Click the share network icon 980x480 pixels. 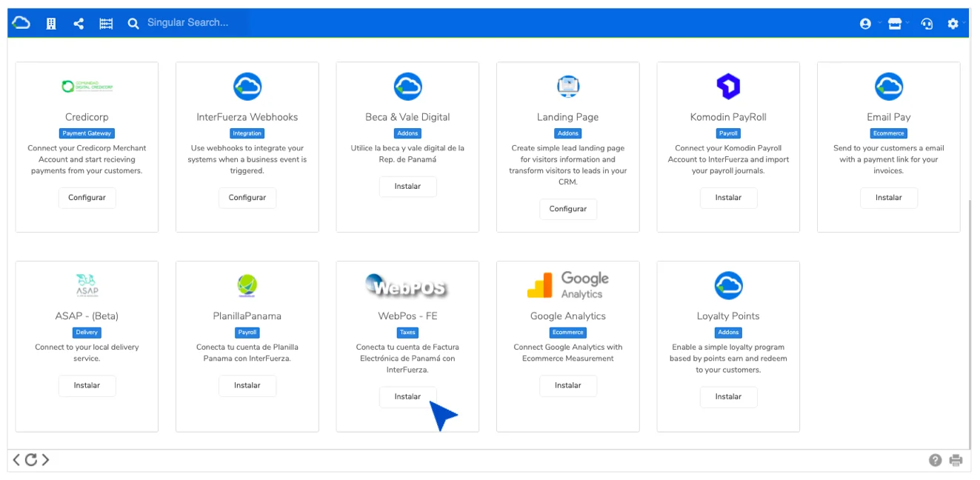click(x=79, y=24)
